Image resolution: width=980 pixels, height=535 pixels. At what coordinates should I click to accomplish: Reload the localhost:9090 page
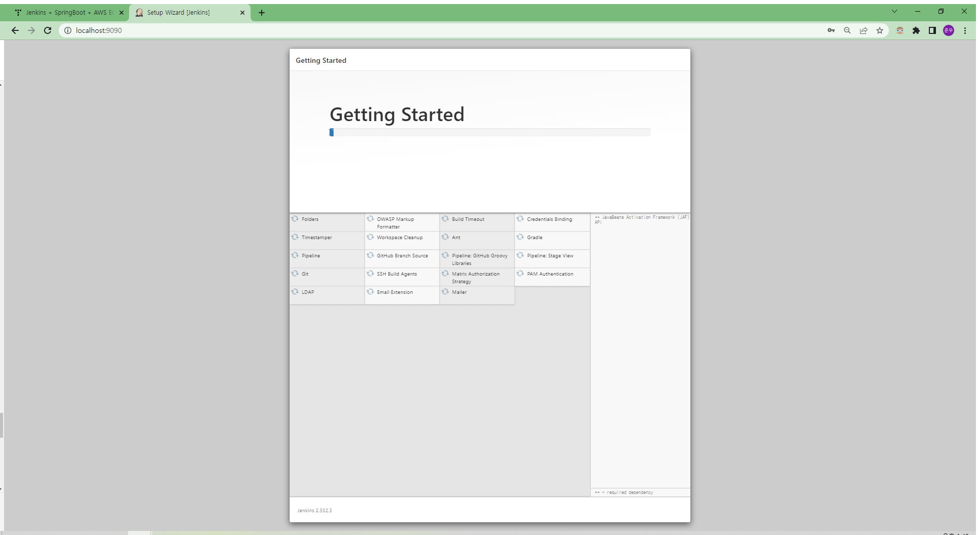tap(48, 30)
